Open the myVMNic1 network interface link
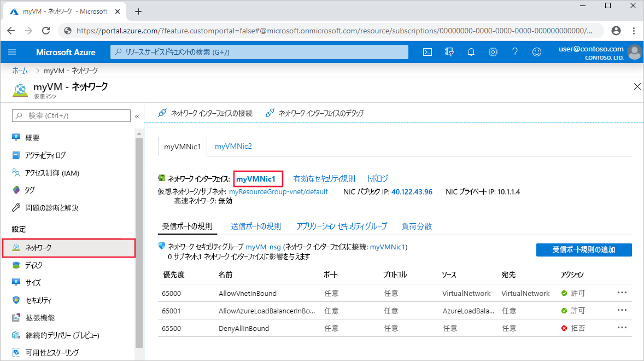Viewport: 644px width, 361px height. (x=256, y=179)
